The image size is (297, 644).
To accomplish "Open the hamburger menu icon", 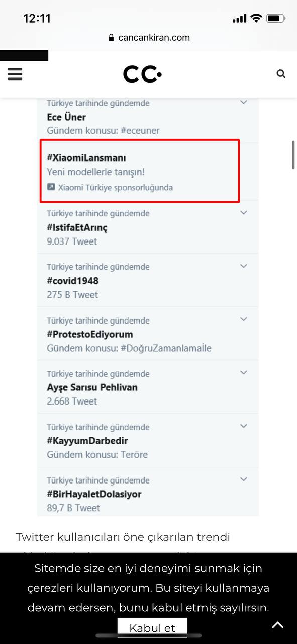I will (x=15, y=74).
